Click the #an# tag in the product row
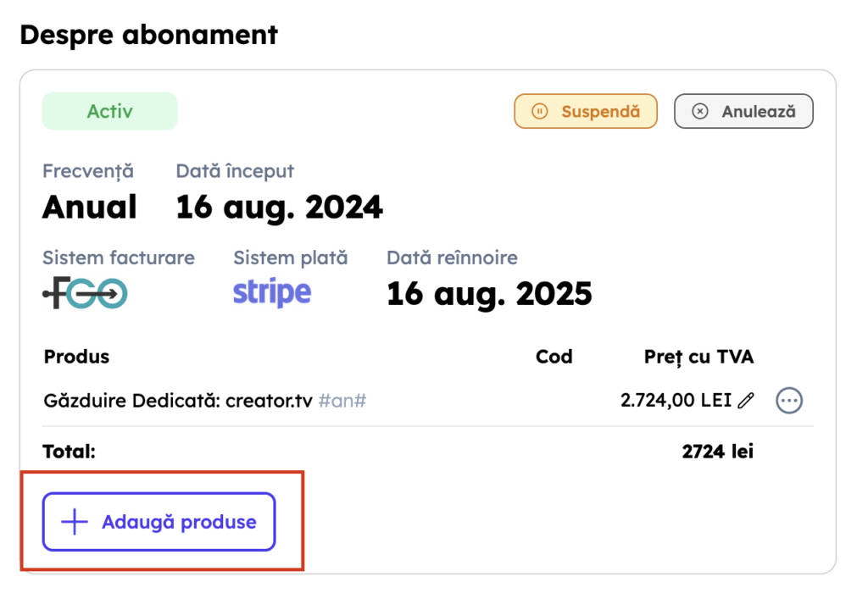 [x=342, y=401]
